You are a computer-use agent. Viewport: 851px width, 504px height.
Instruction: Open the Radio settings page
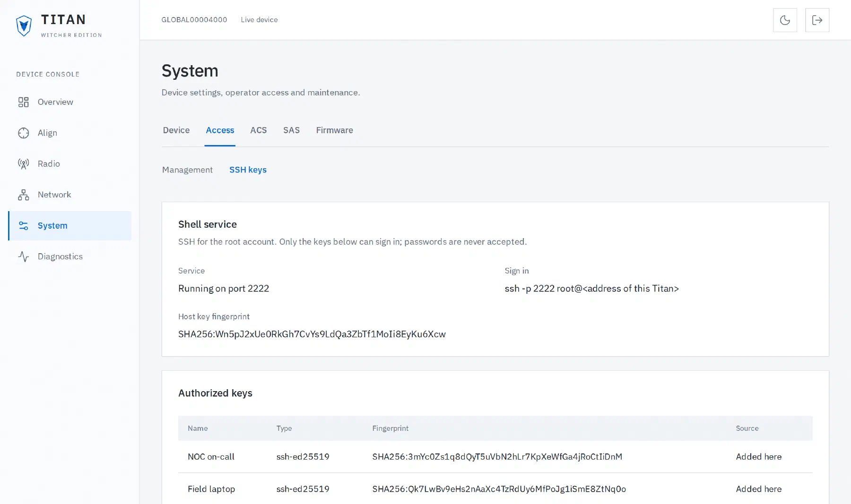(69, 164)
